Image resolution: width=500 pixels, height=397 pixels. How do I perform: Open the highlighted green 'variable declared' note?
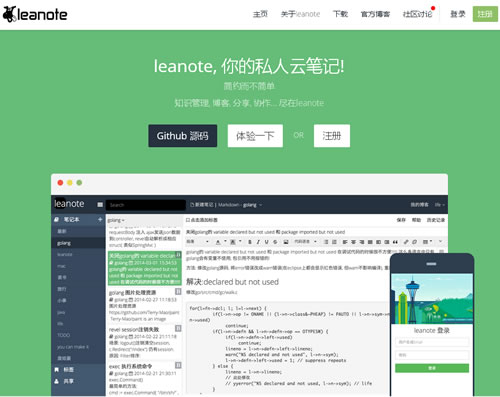144,268
